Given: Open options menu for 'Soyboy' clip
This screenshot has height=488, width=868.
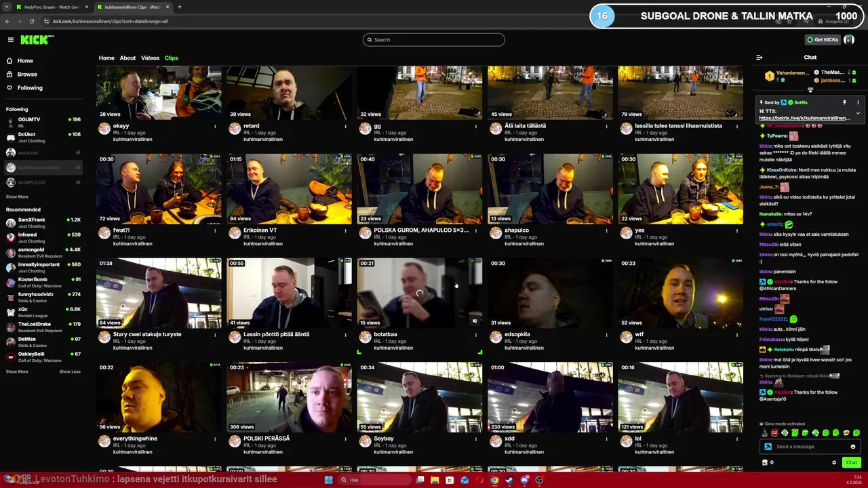Looking at the screenshot, I should 476,439.
